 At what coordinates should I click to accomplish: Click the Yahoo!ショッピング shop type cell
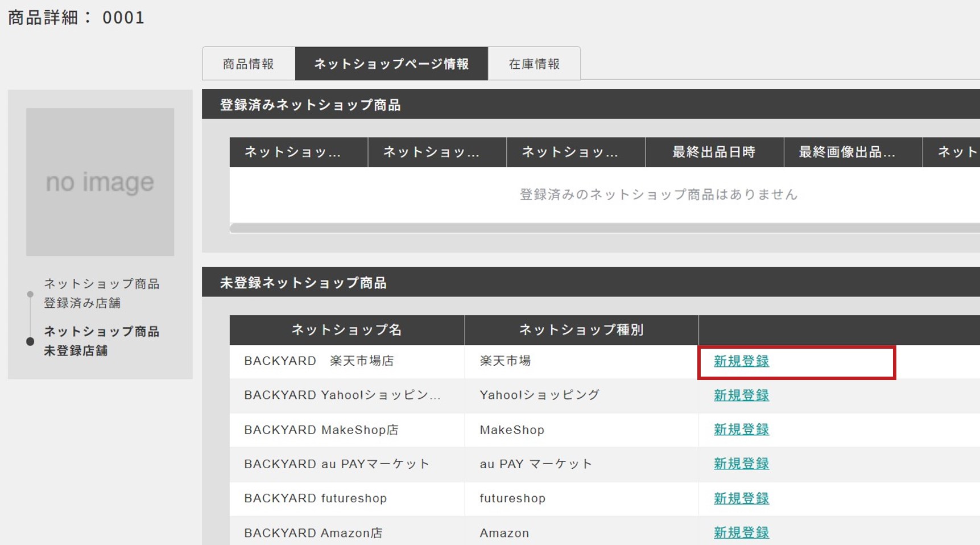point(581,395)
